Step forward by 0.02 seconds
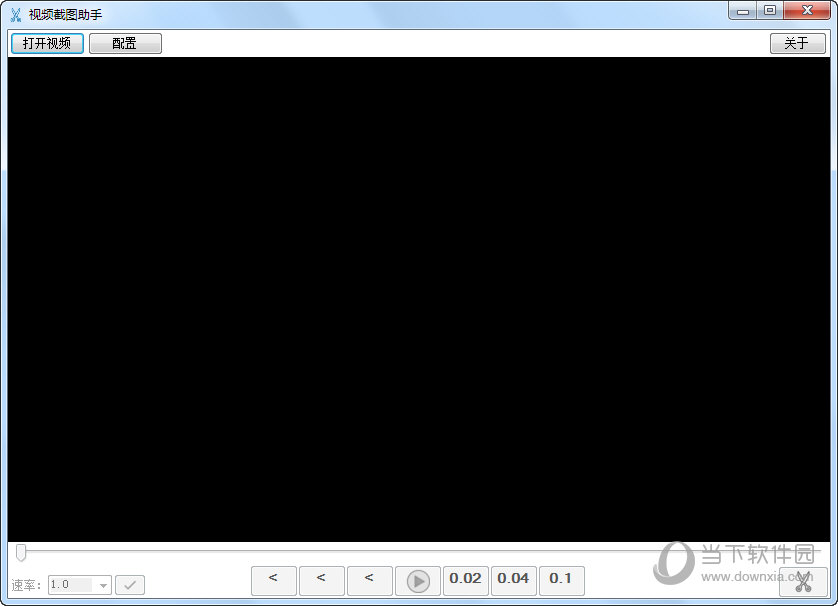This screenshot has width=838, height=606. (x=465, y=581)
